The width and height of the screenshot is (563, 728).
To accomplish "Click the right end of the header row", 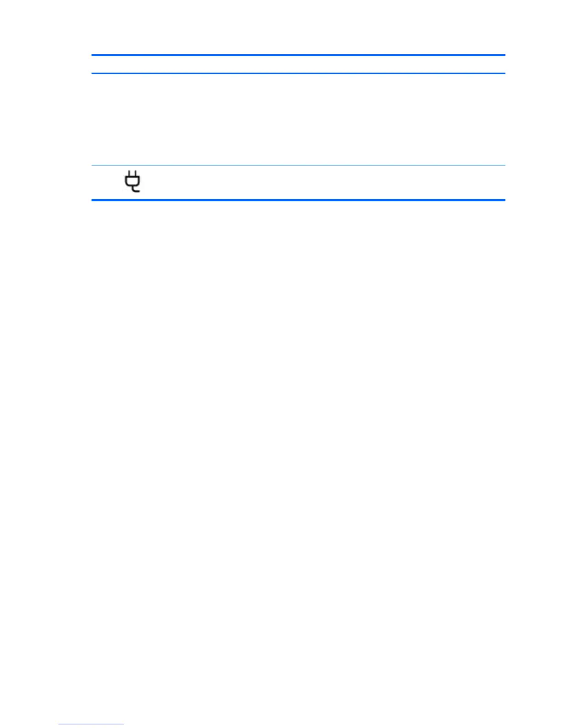I will click(492, 64).
